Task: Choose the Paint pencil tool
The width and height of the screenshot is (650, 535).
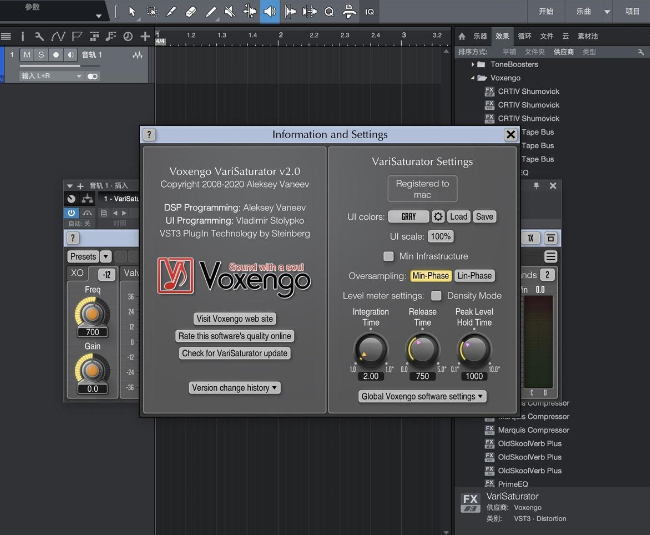Action: (211, 12)
